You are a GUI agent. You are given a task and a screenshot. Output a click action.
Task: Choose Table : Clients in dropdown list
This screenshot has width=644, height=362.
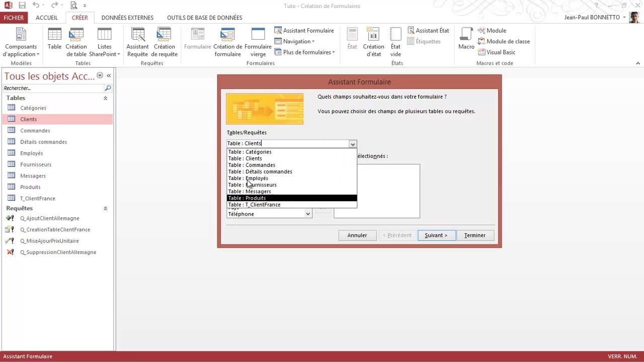pyautogui.click(x=292, y=158)
